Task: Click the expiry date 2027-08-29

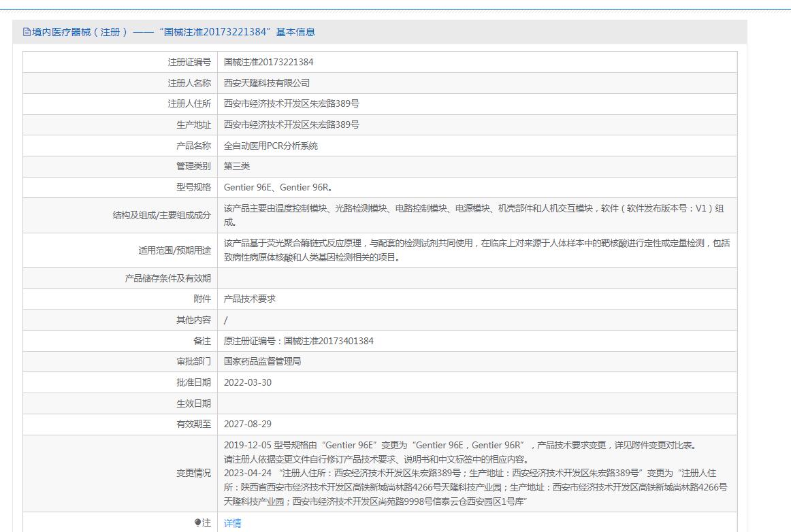Action: click(x=247, y=424)
